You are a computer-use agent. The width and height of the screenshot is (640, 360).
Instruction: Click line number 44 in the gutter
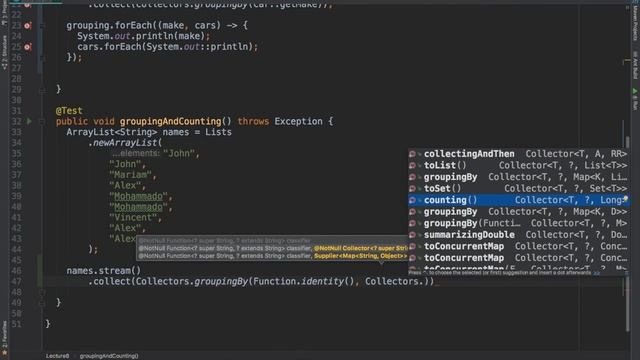point(16,249)
